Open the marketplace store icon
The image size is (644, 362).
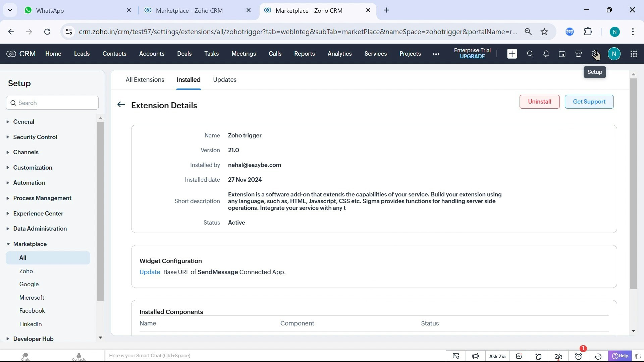(x=578, y=54)
